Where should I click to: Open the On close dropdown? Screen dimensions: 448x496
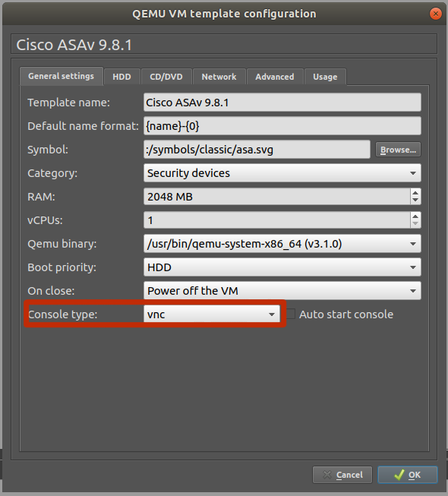coord(282,291)
